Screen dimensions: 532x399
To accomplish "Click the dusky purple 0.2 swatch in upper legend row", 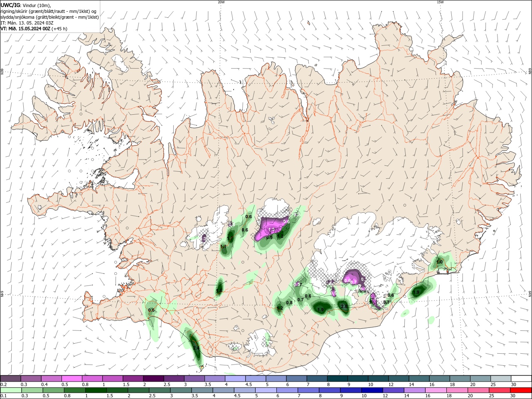I will [x=10, y=379].
